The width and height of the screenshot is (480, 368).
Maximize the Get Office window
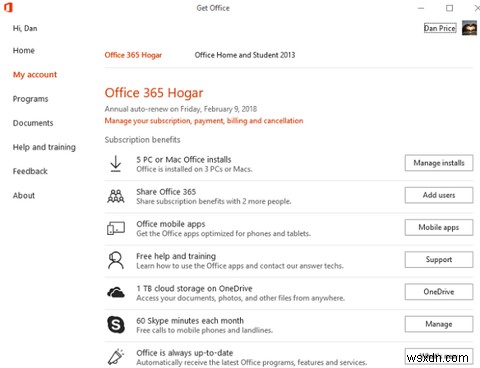(449, 8)
